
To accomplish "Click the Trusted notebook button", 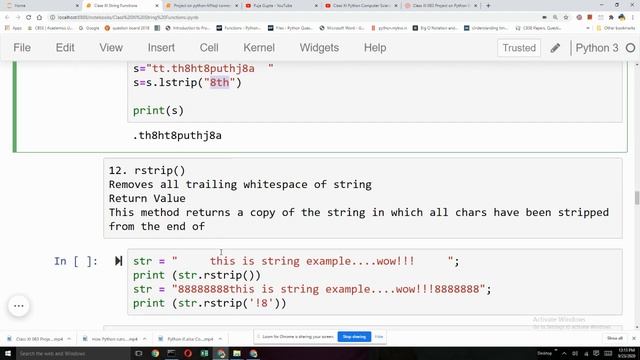I will click(519, 48).
